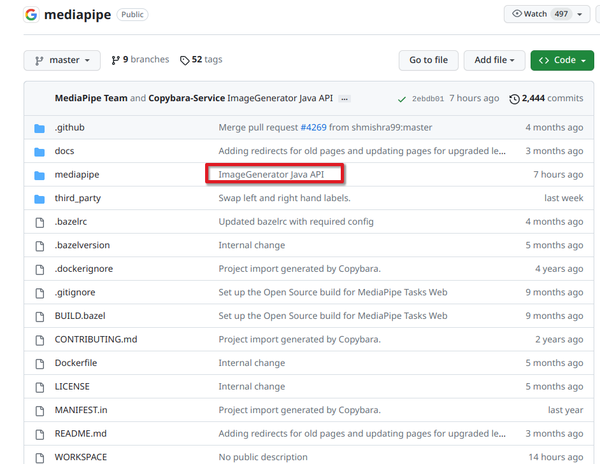600x464 pixels.
Task: Click the commits history clock icon
Action: [x=514, y=99]
